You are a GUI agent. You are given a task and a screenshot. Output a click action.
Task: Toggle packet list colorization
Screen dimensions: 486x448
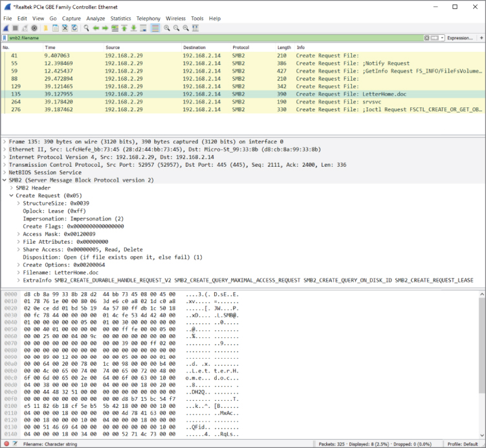click(x=155, y=28)
